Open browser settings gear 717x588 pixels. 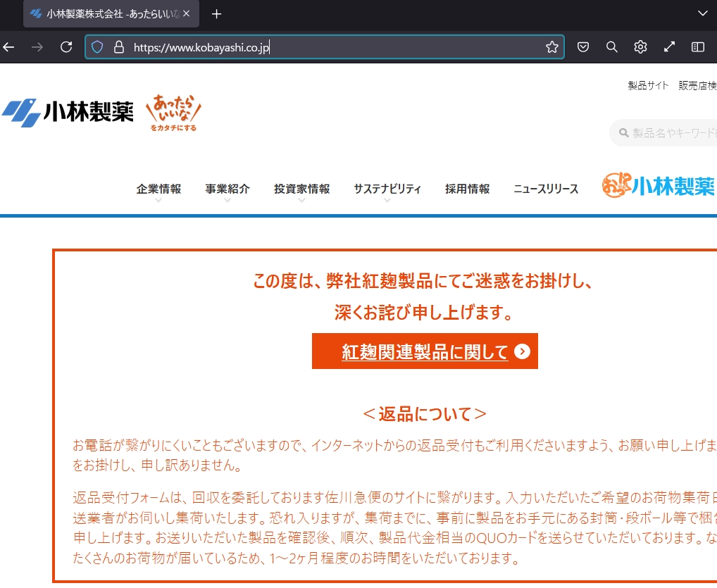[641, 47]
